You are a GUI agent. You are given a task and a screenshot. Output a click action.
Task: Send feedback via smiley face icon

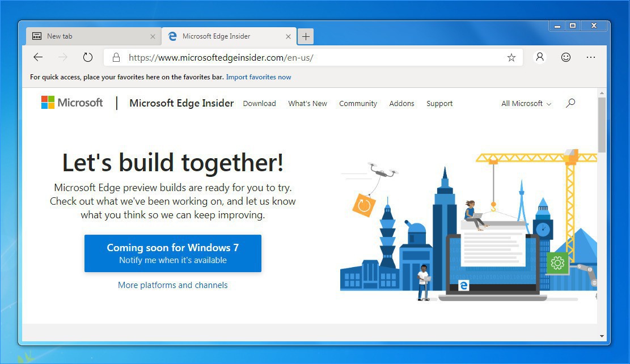tap(566, 57)
